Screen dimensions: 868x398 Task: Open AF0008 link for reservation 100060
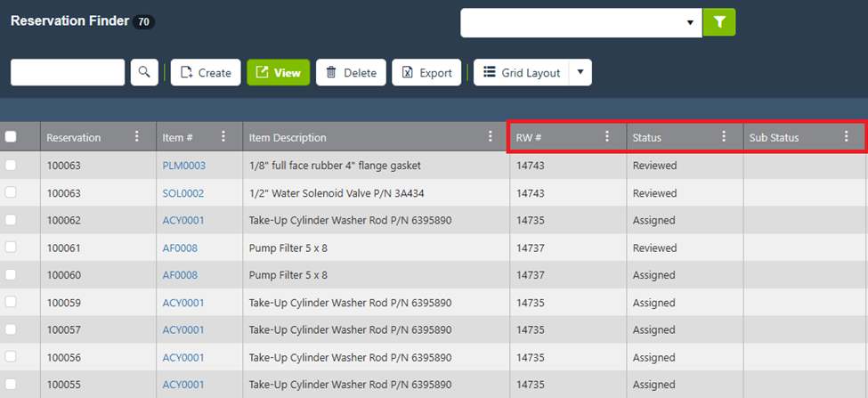[x=180, y=275]
